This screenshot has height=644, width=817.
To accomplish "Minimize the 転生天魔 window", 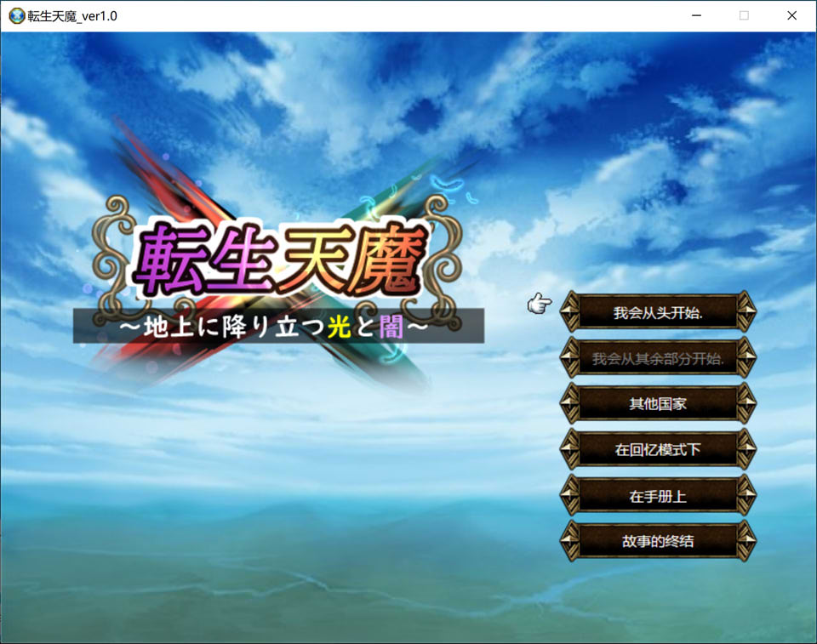I will pos(696,15).
